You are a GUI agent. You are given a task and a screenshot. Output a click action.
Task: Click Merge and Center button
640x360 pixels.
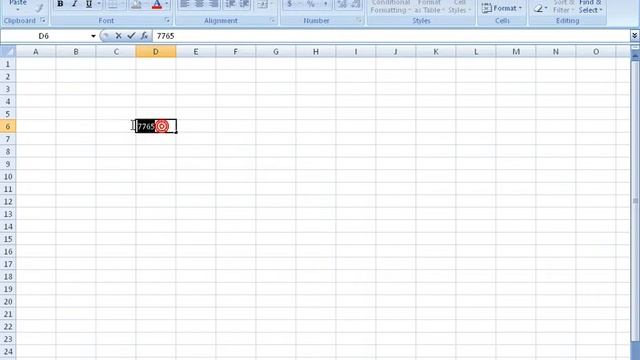point(262,4)
